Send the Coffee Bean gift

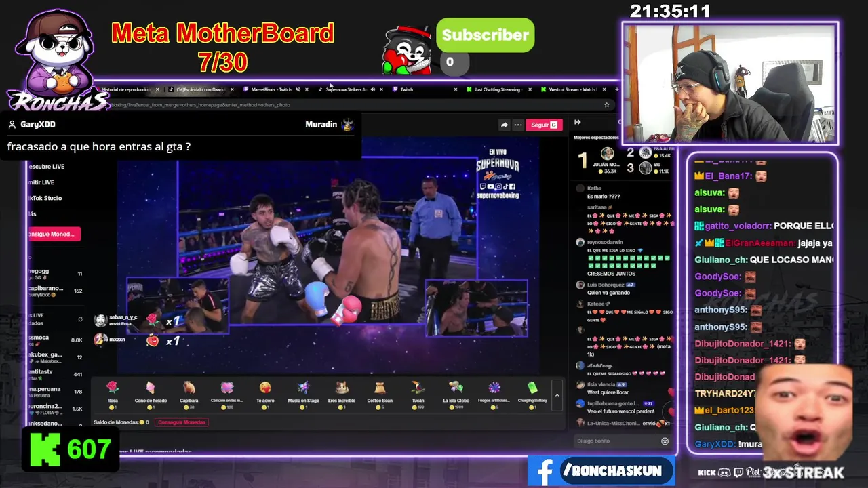(380, 394)
